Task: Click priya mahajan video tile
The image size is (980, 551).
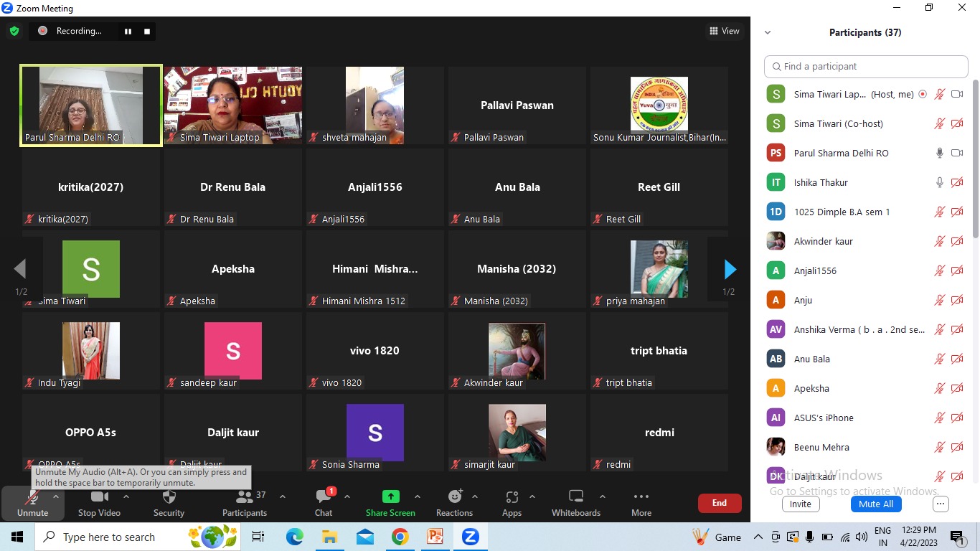Action: point(659,269)
